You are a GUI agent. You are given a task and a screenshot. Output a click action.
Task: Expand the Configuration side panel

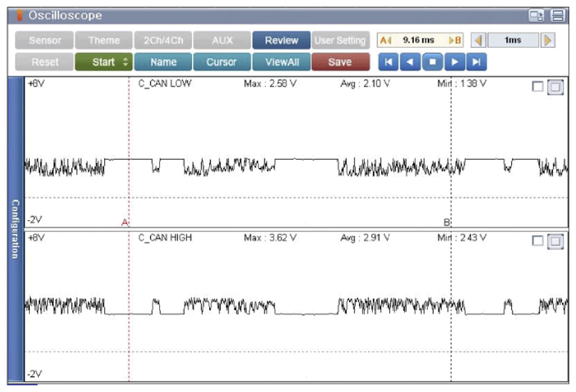[14, 228]
